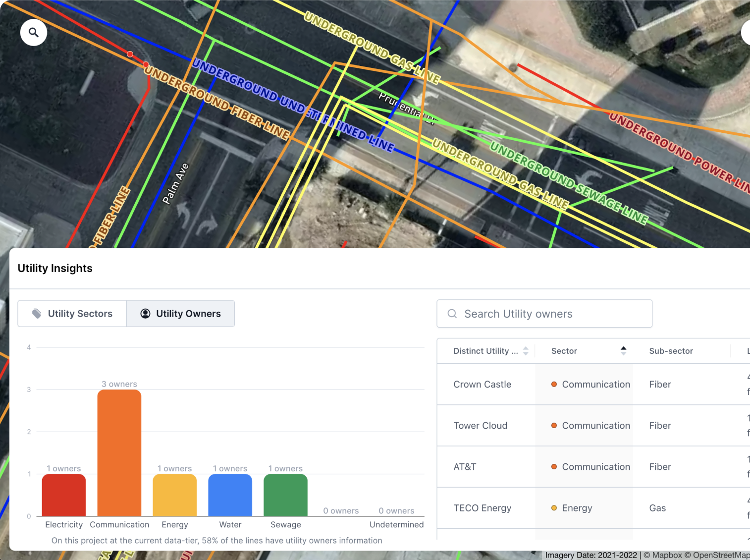
Task: Click the red Electricity bar in chart
Action: (x=64, y=495)
